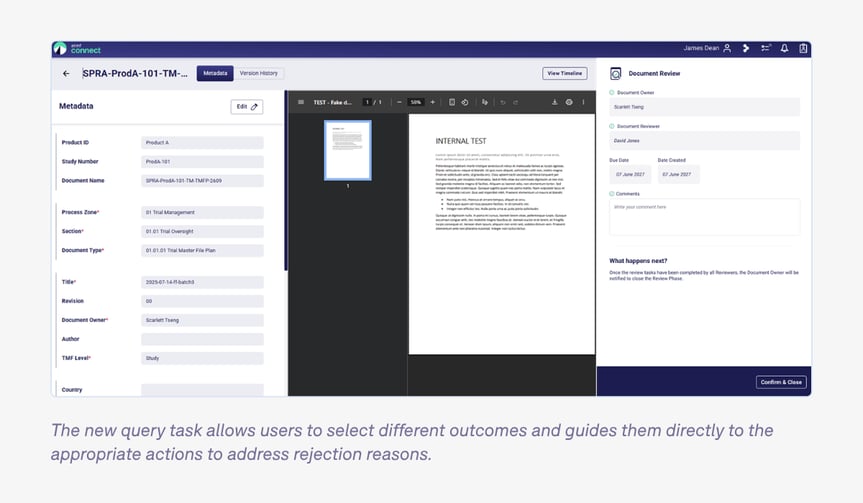The width and height of the screenshot is (863, 503).
Task: Click the Confirm & Close button
Action: [781, 382]
